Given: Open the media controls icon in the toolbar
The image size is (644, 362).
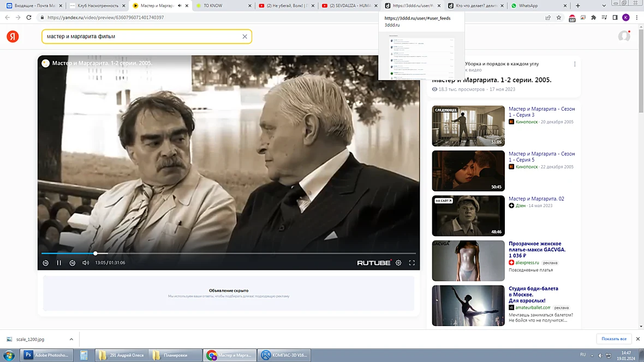Looking at the screenshot, I should 604,17.
